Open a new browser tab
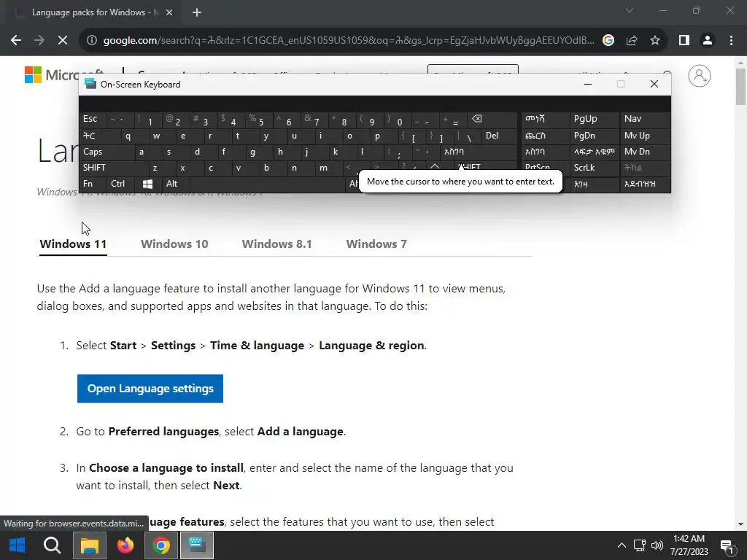The image size is (747, 560). 197,13
